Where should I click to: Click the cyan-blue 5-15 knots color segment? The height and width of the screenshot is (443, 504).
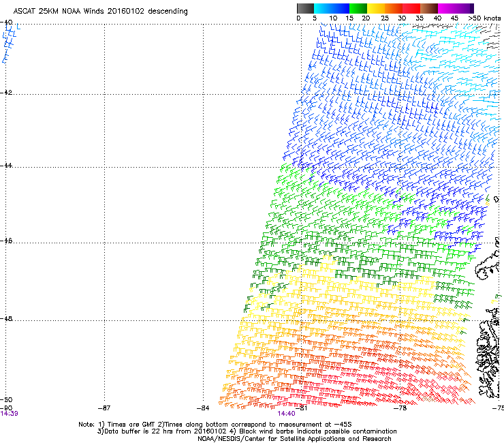coord(332,8)
